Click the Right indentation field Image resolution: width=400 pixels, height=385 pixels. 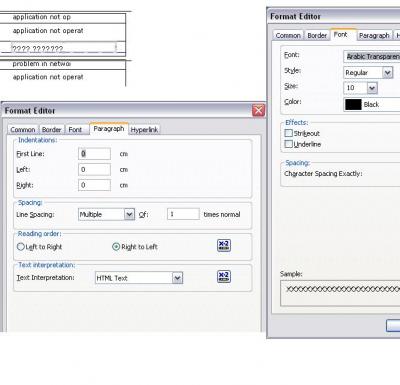click(x=94, y=185)
